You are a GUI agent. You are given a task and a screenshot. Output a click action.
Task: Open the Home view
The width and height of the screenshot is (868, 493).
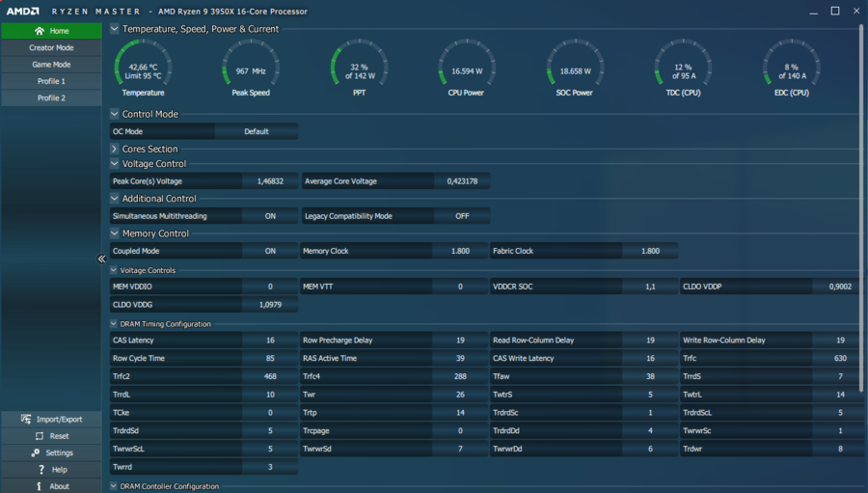pyautogui.click(x=51, y=31)
